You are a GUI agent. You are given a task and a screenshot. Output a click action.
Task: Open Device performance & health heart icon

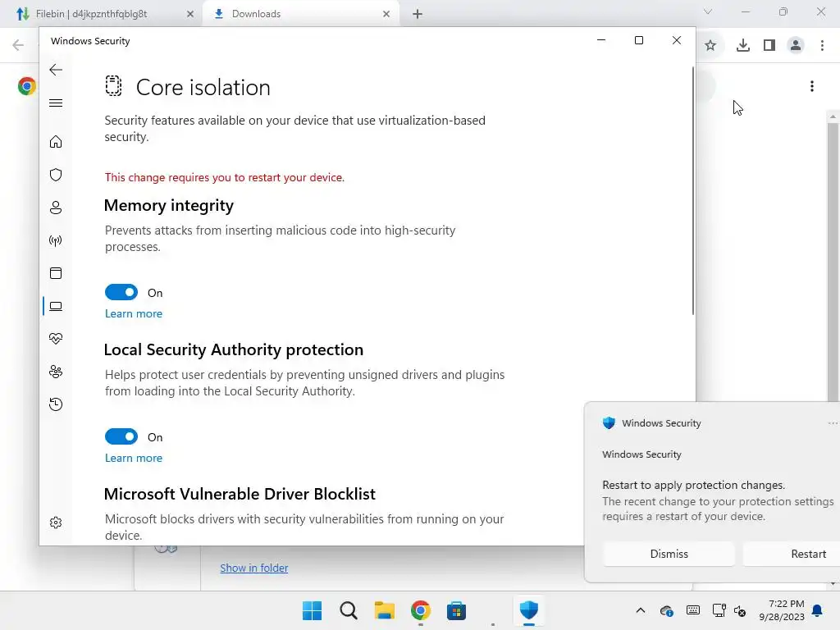[56, 339]
